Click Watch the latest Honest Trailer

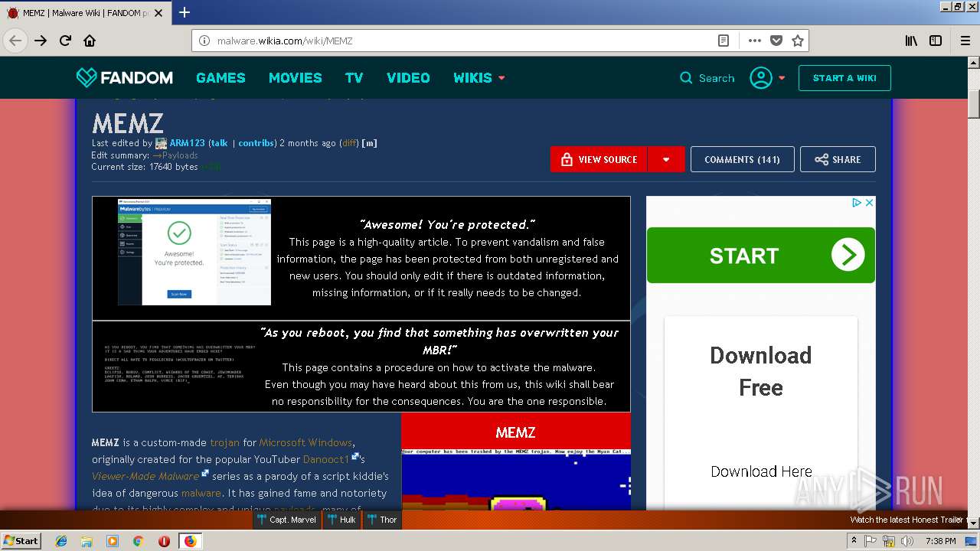pos(906,520)
